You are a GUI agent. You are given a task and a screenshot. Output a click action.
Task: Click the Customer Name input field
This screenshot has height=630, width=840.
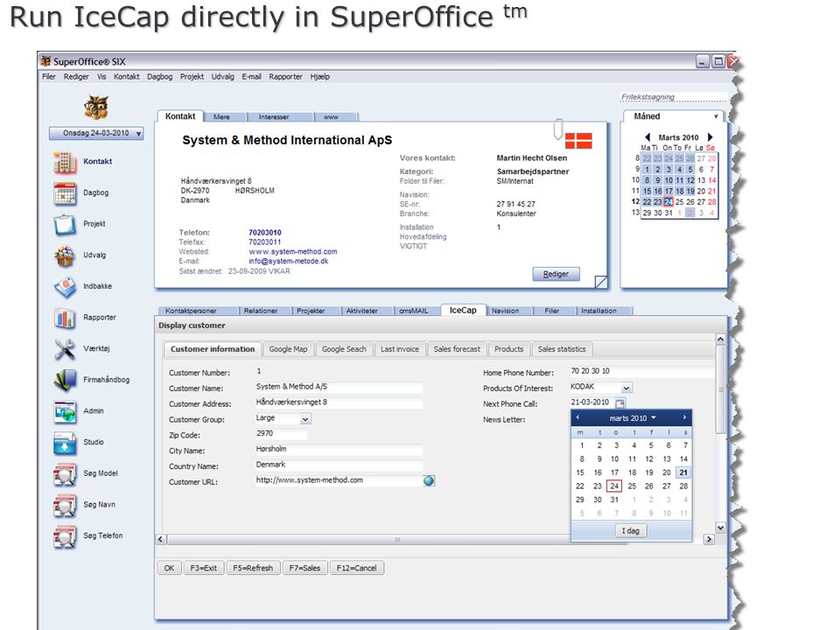[x=339, y=387]
